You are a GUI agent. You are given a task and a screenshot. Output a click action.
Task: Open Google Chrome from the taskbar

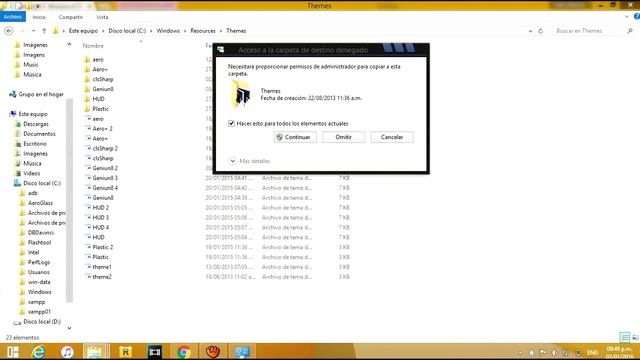coord(184,352)
